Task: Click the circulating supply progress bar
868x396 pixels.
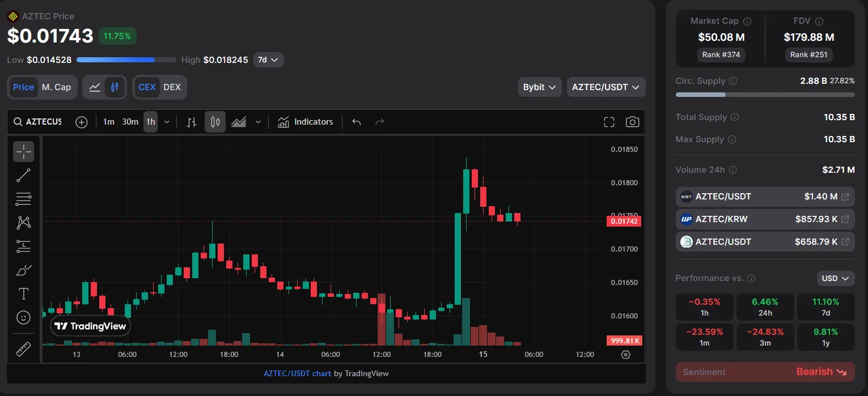Action: point(765,95)
